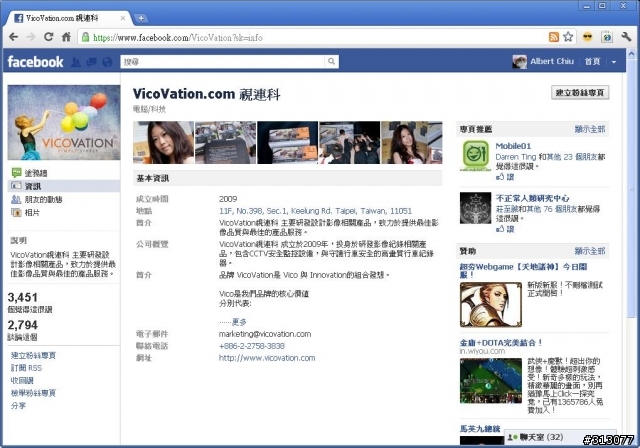The width and height of the screenshot is (640, 448).
Task: Click the browser back arrow
Action: [13, 37]
